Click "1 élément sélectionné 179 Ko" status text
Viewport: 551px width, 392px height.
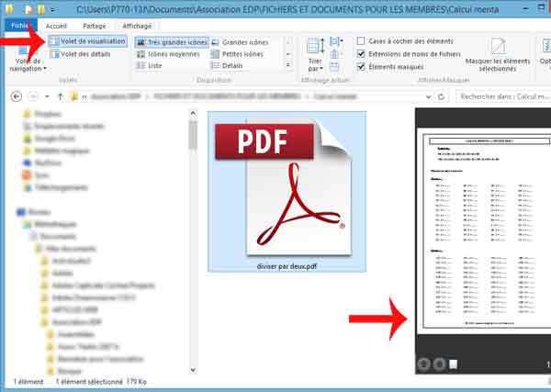click(101, 382)
